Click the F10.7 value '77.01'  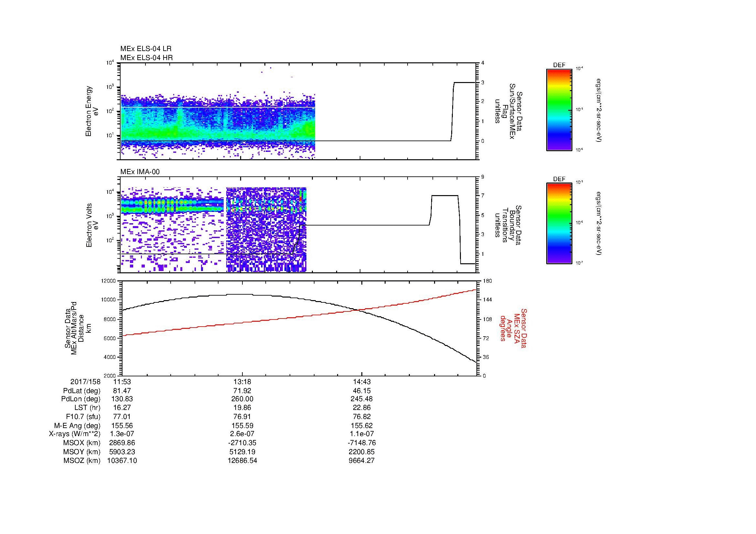click(122, 417)
